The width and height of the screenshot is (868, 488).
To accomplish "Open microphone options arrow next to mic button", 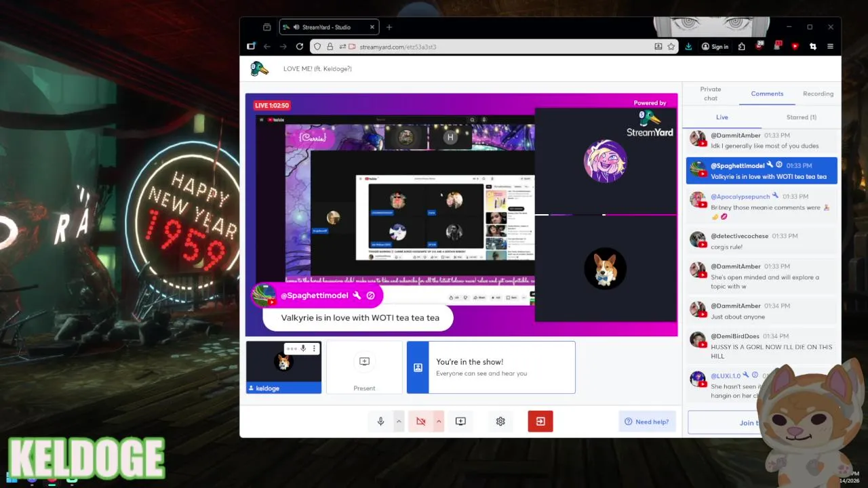I will (399, 422).
